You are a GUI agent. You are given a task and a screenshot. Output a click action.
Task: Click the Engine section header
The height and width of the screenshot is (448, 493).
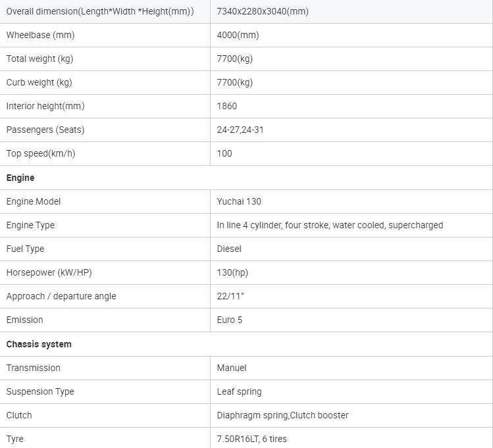[20, 178]
